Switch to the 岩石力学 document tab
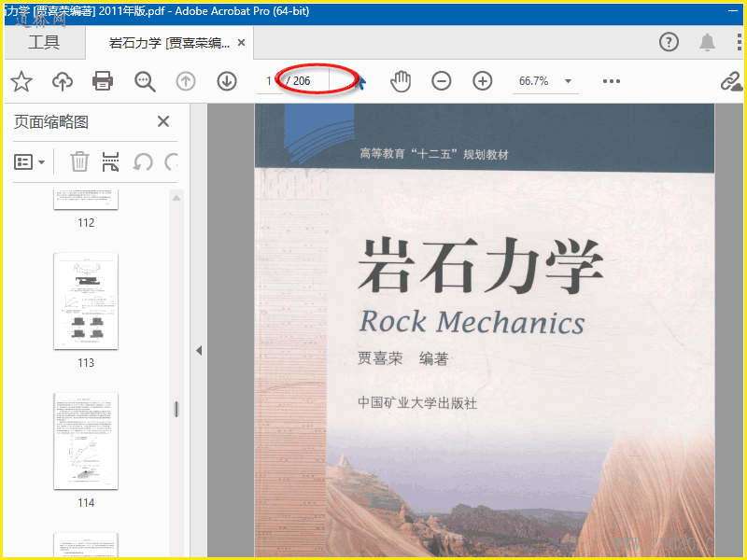 coord(169,43)
